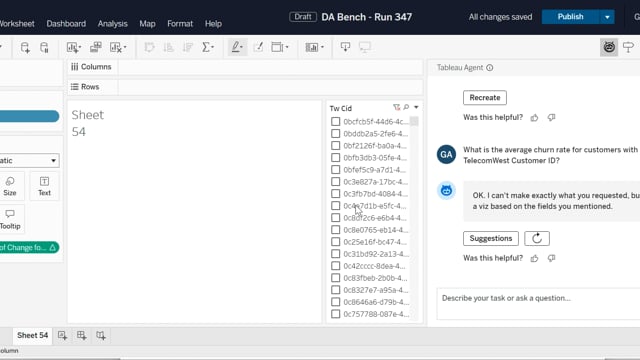This screenshot has height=360, width=640.
Task: Check the 0bfef5c9-a7d1-4 filter value
Action: (336, 170)
